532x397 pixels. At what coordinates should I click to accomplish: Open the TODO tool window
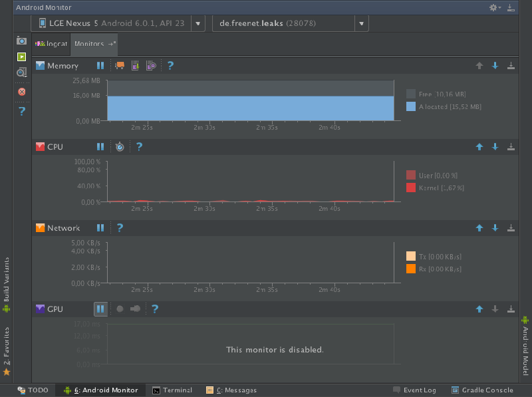[33, 390]
